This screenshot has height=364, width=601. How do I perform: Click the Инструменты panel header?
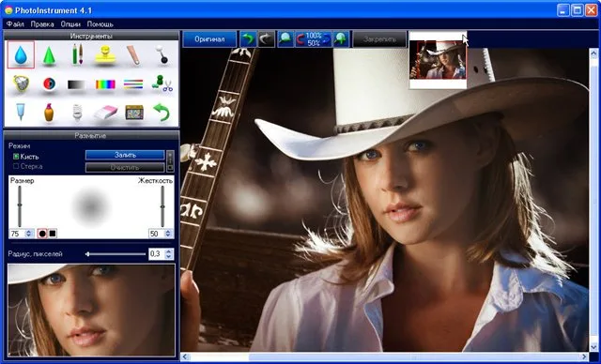click(91, 36)
